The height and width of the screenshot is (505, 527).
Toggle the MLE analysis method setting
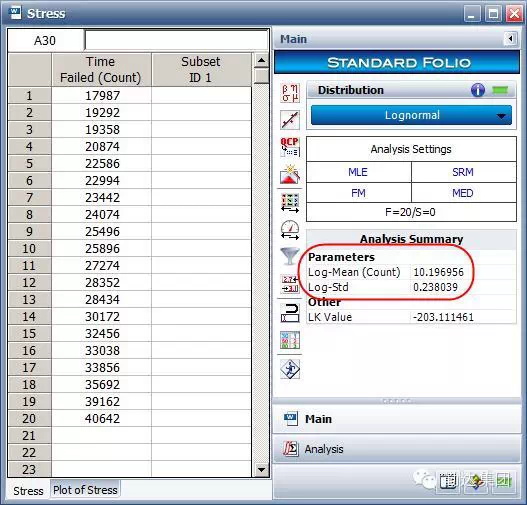359,172
